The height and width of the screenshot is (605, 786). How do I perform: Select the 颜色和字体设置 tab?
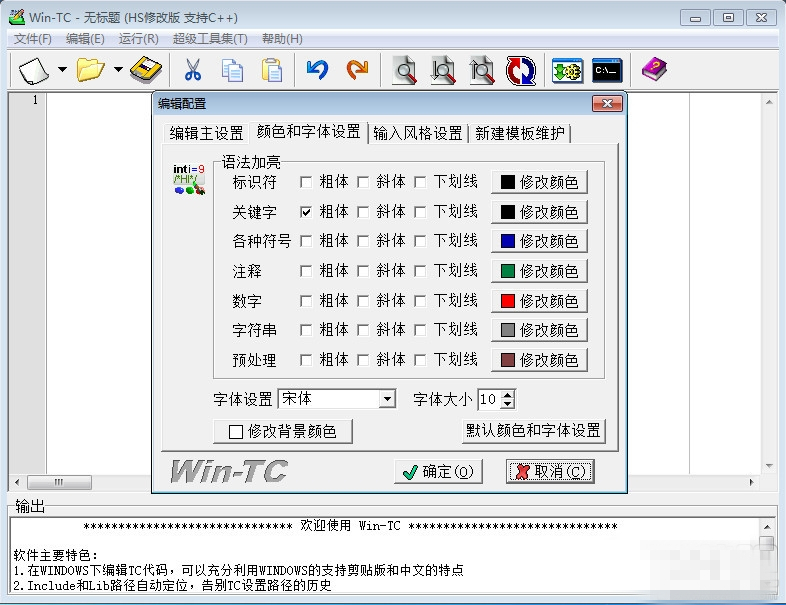pyautogui.click(x=308, y=131)
